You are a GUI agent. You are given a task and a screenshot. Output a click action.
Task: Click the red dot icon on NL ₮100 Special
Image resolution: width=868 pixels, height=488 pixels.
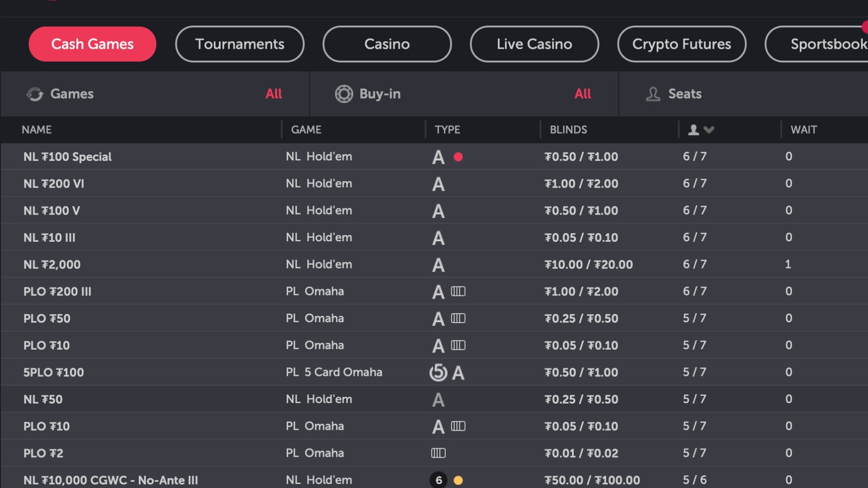point(458,157)
